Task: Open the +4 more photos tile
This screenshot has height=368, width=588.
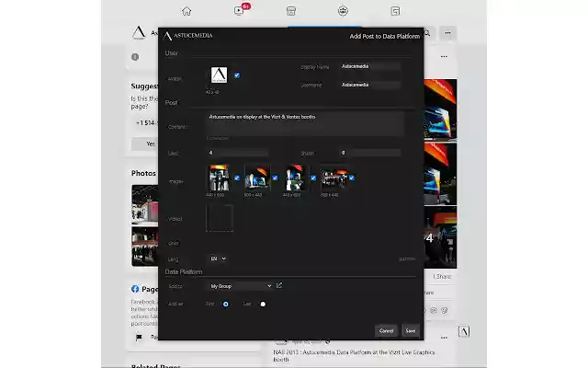Action: coord(441,237)
